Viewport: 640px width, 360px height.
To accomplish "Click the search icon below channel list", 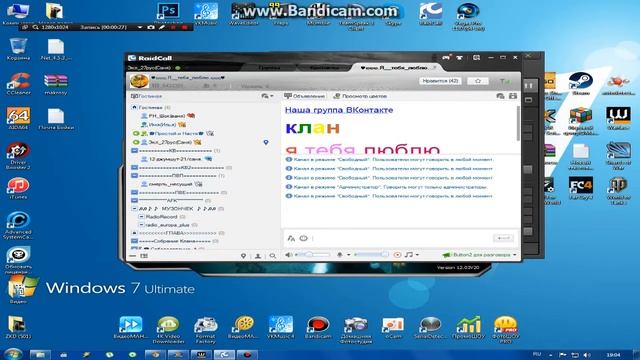I will (x=272, y=256).
